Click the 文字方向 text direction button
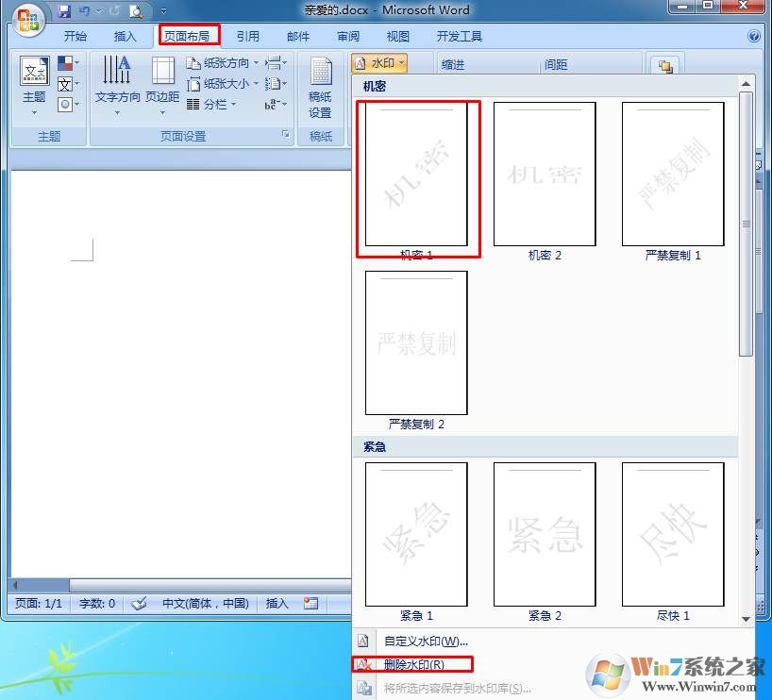Viewport: 772px width, 700px height. (117, 86)
